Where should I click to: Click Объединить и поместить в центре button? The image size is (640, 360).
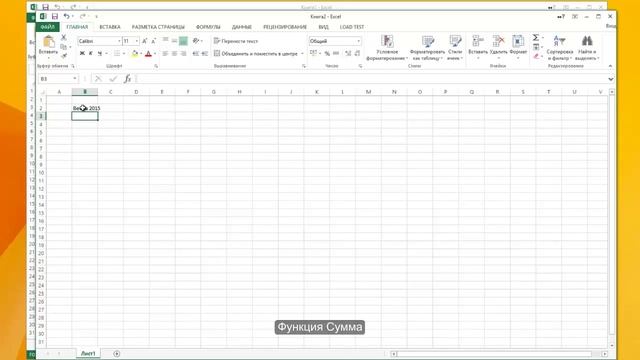coord(256,53)
